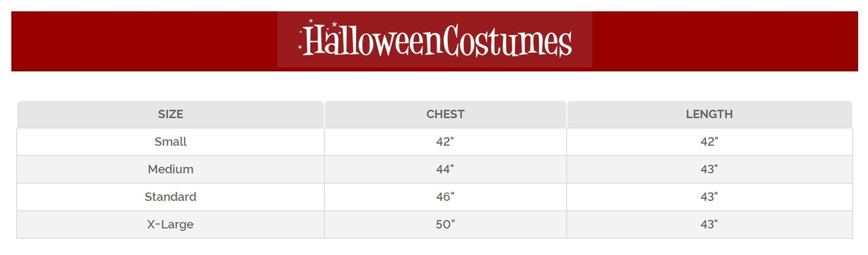Image resolution: width=868 pixels, height=255 pixels.
Task: Click the red banner right of logo
Action: 724,41
